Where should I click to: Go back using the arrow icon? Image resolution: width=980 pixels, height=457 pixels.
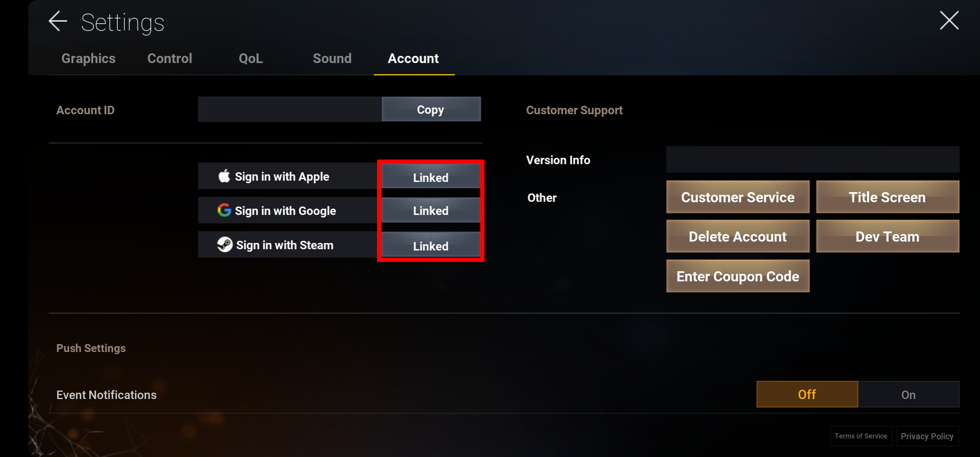tap(58, 21)
